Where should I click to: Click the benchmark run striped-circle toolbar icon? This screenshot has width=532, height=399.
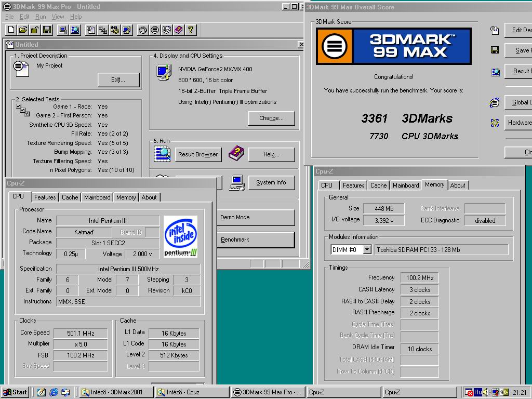(x=155, y=30)
